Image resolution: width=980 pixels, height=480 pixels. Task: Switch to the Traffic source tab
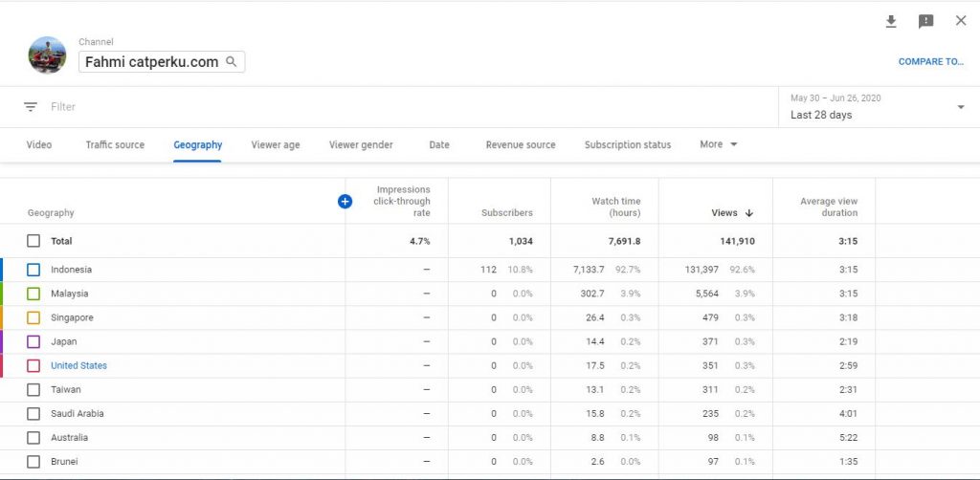(115, 144)
